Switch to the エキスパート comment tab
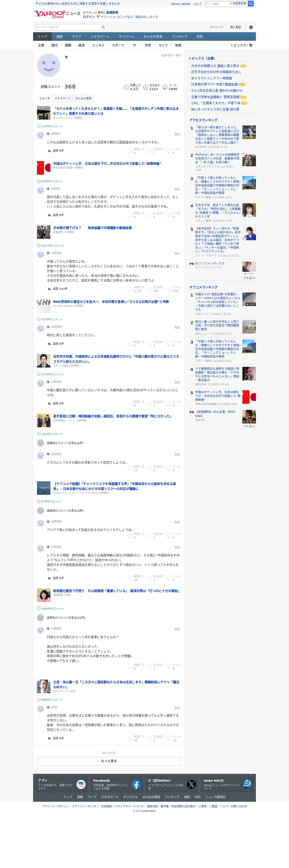 (x=63, y=98)
